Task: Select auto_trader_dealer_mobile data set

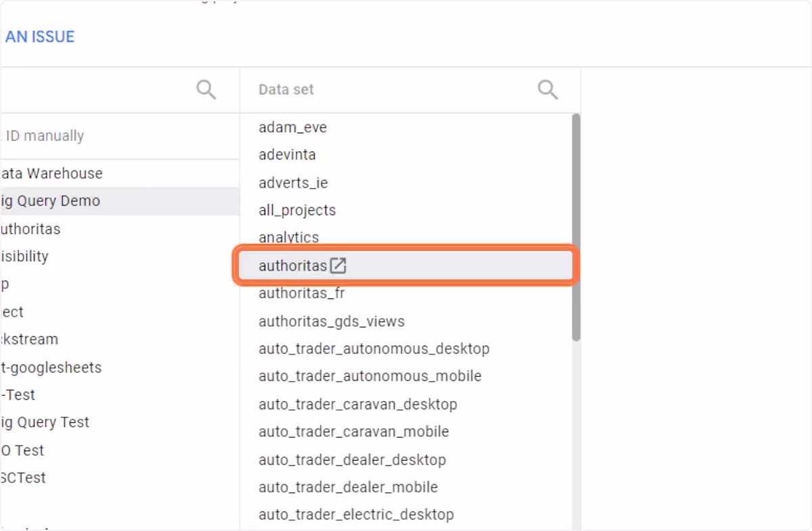Action: 348,487
